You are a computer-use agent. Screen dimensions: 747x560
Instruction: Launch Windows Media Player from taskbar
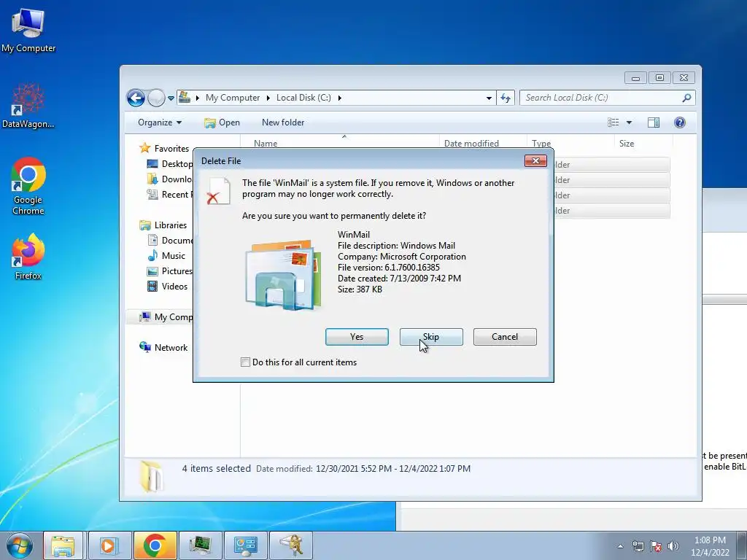(109, 545)
